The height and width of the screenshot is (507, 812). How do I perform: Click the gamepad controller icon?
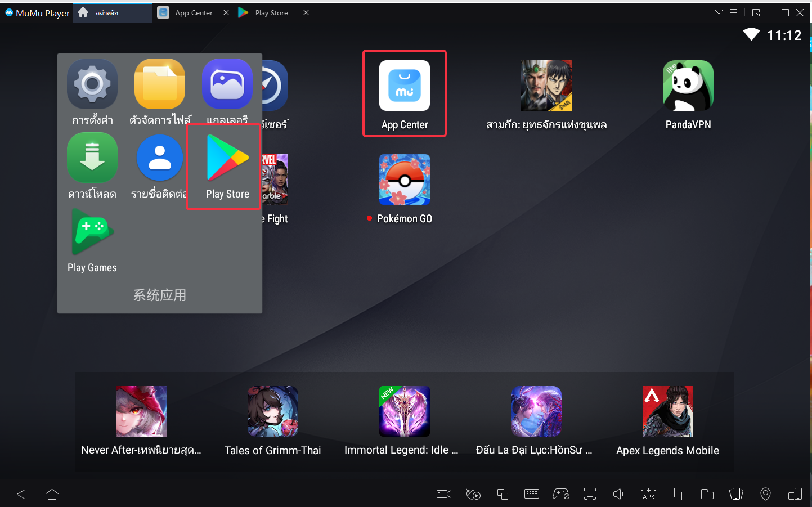pos(561,494)
